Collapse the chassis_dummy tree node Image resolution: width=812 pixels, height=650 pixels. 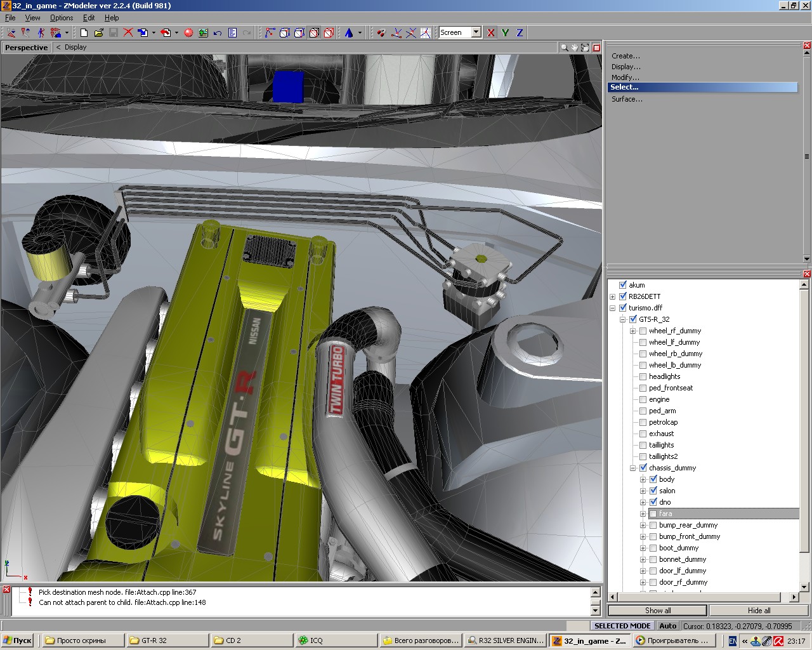coord(633,468)
